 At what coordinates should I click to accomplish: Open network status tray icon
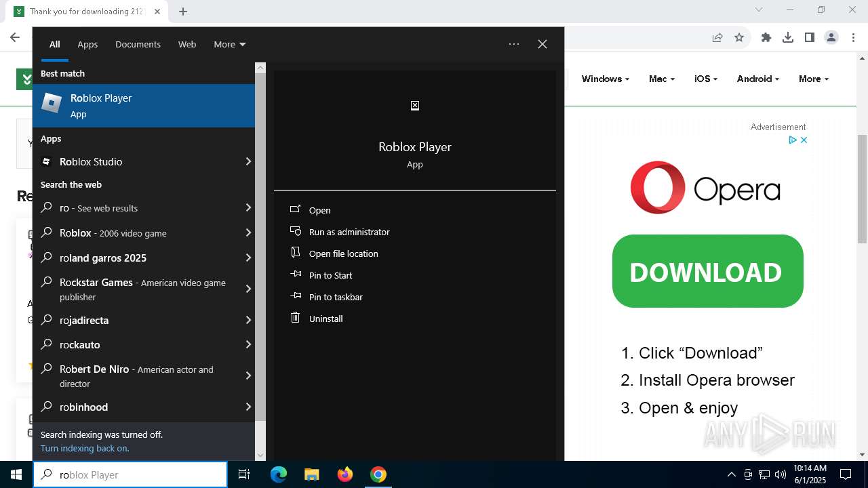(x=764, y=474)
